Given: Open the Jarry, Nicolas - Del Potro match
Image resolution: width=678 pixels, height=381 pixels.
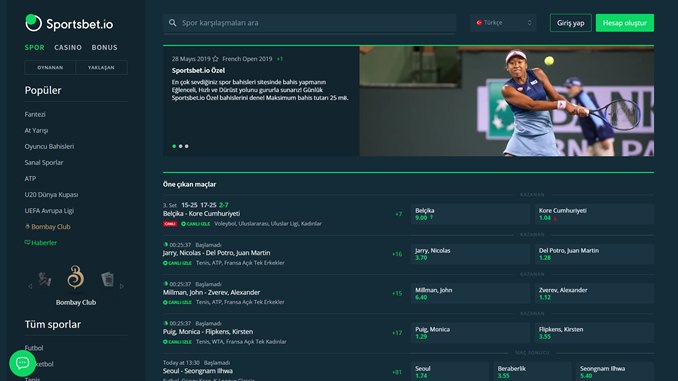Looking at the screenshot, I should (x=217, y=253).
